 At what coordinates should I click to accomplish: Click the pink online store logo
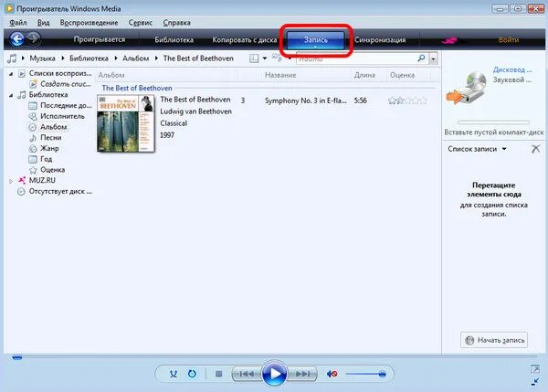[x=449, y=40]
